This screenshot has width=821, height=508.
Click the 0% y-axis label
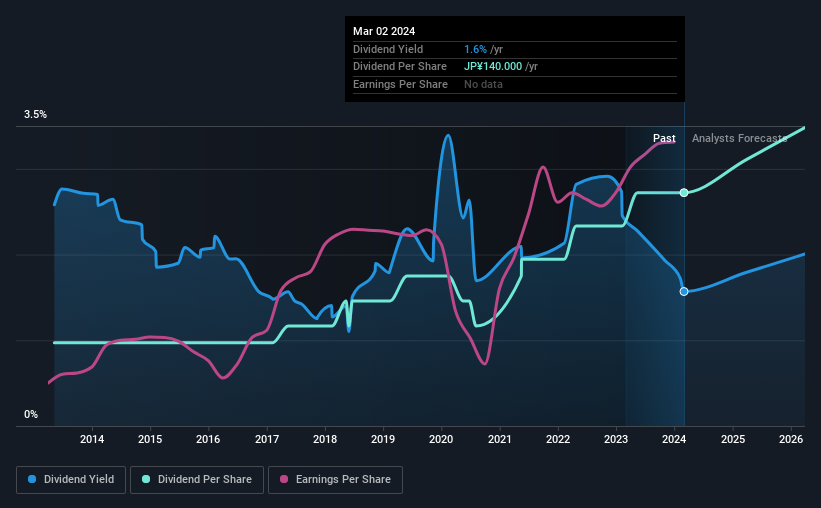pyautogui.click(x=31, y=414)
